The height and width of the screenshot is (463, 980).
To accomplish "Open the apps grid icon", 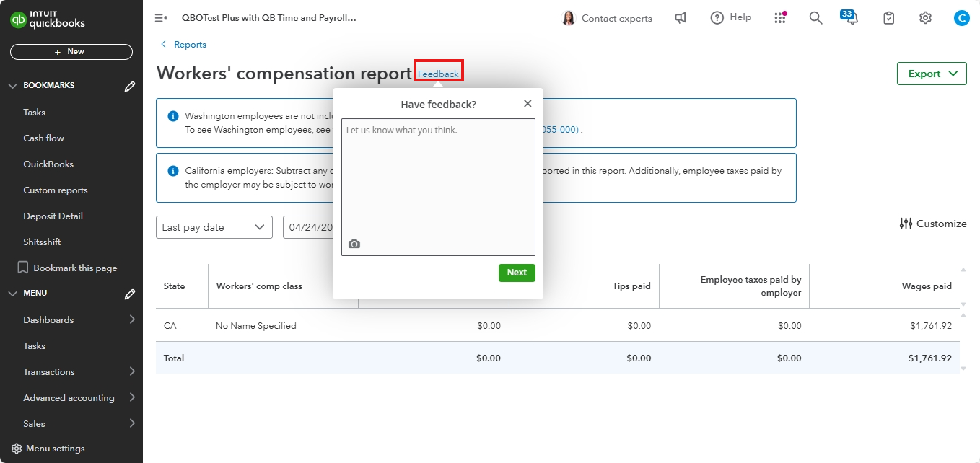I will [779, 18].
